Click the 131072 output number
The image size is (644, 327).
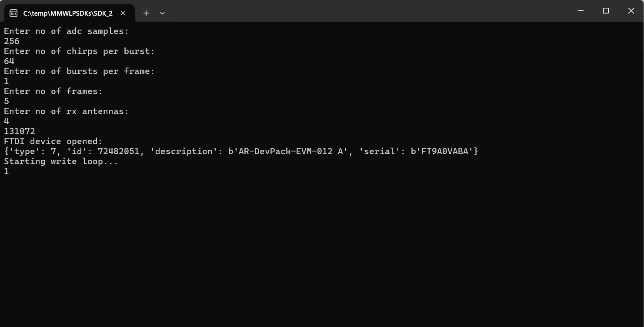[x=20, y=131]
